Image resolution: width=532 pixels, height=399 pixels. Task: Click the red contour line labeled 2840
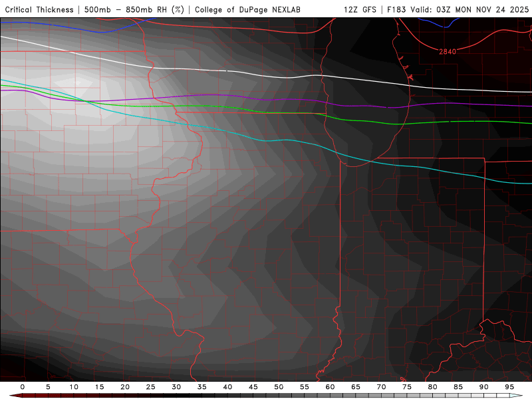click(x=475, y=45)
